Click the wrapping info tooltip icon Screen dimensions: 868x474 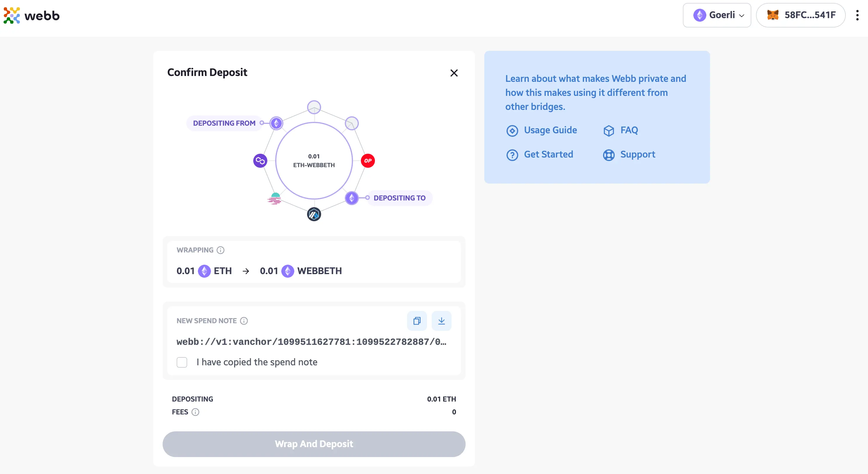220,250
